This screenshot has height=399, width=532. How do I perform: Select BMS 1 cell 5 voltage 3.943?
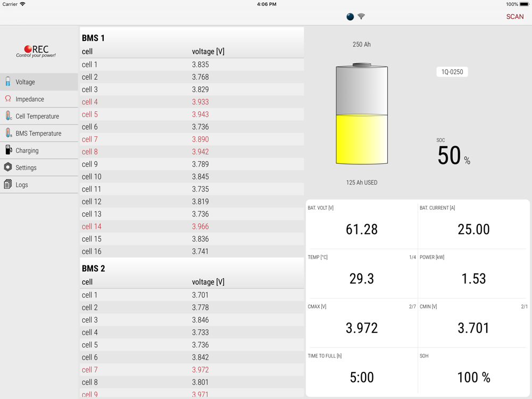click(x=200, y=114)
